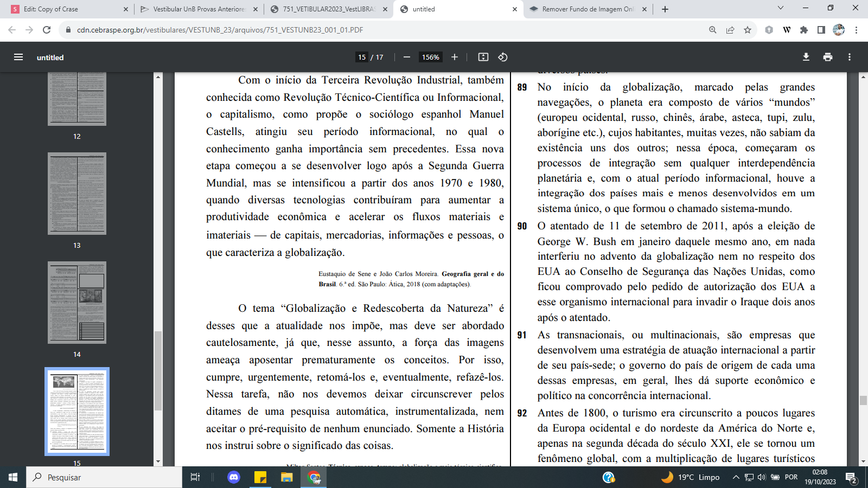
Task: Switch to 'Remover Fundo de Imagem' tab
Action: tap(589, 9)
